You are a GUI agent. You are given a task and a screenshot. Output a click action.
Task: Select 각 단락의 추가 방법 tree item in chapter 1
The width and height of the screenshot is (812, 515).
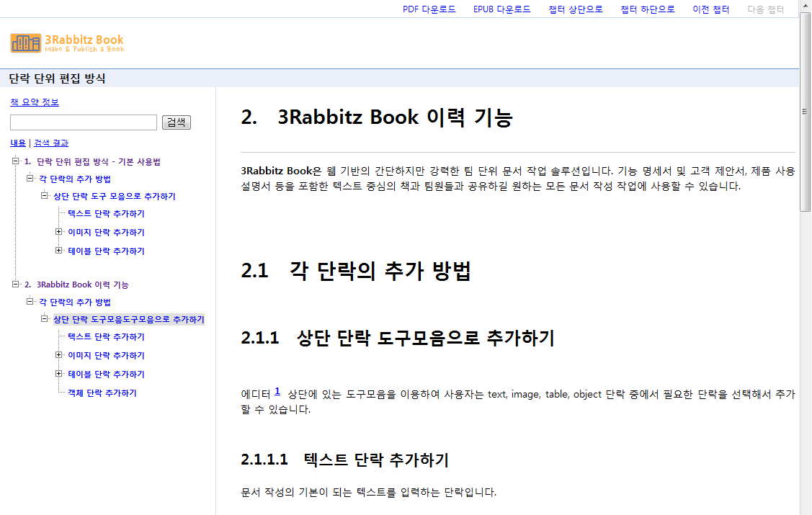tap(75, 179)
